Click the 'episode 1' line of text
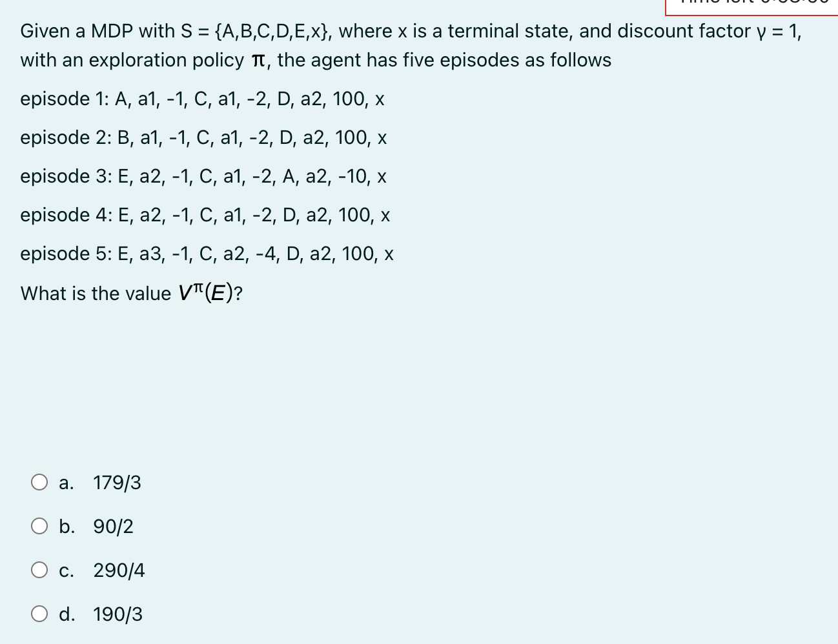 202,99
